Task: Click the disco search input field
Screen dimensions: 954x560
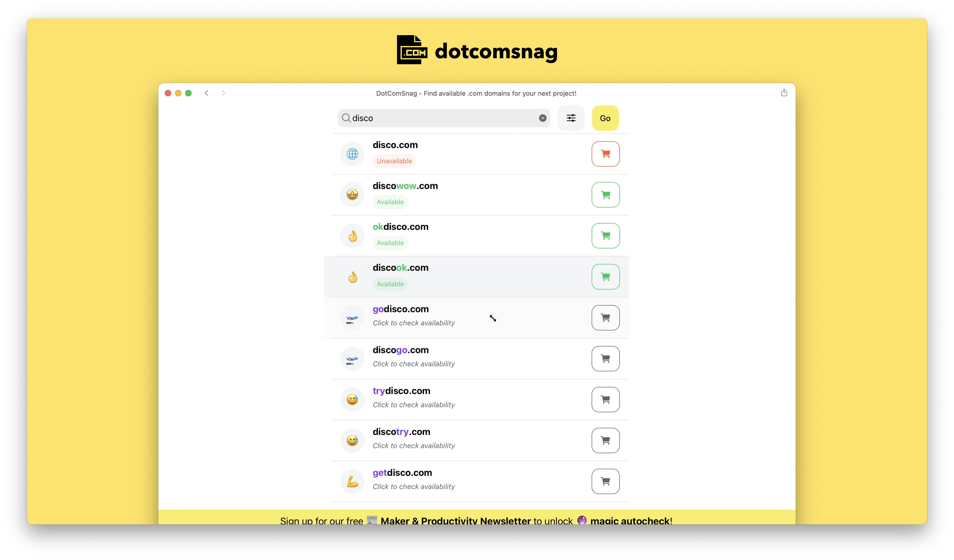Action: click(444, 118)
